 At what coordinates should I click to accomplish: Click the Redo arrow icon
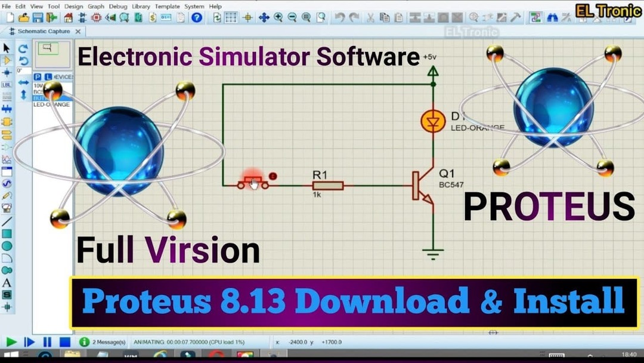354,18
